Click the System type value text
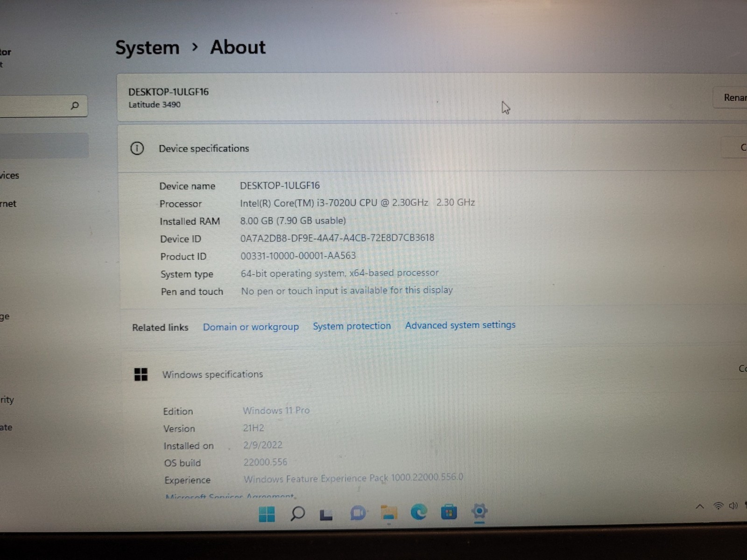The image size is (747, 560). click(x=339, y=273)
